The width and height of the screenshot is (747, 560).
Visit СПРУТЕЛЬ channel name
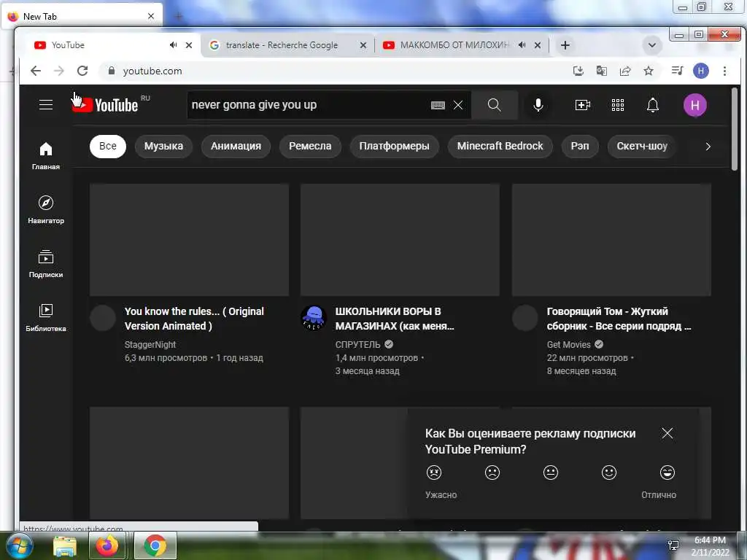[357, 344]
